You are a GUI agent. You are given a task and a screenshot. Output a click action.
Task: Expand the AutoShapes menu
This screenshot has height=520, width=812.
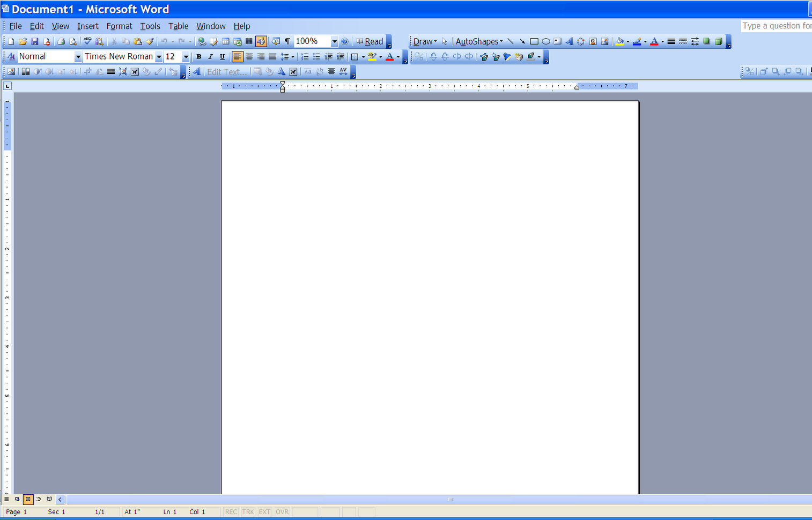pos(479,41)
